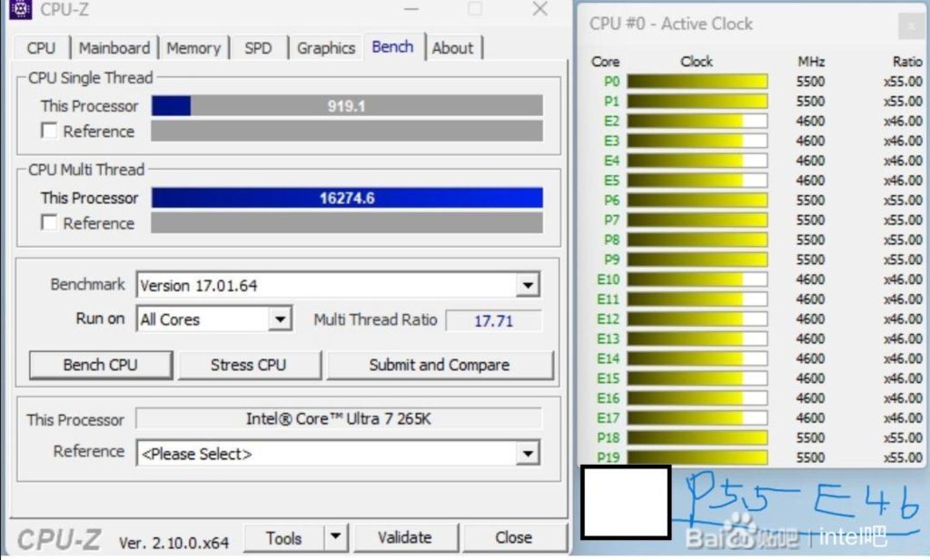930x560 pixels.
Task: Switch to the Mainboard tab
Action: point(114,47)
